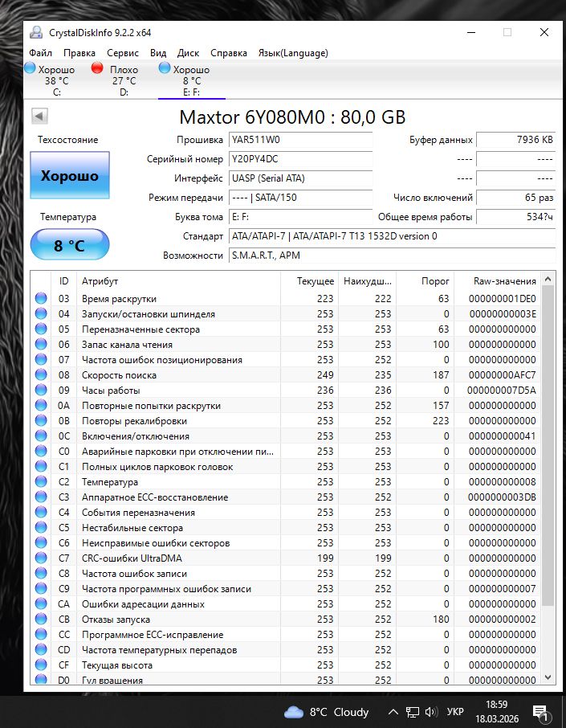Click scrollbar down arrow in attribute list
This screenshot has width=566, height=728.
click(x=548, y=677)
